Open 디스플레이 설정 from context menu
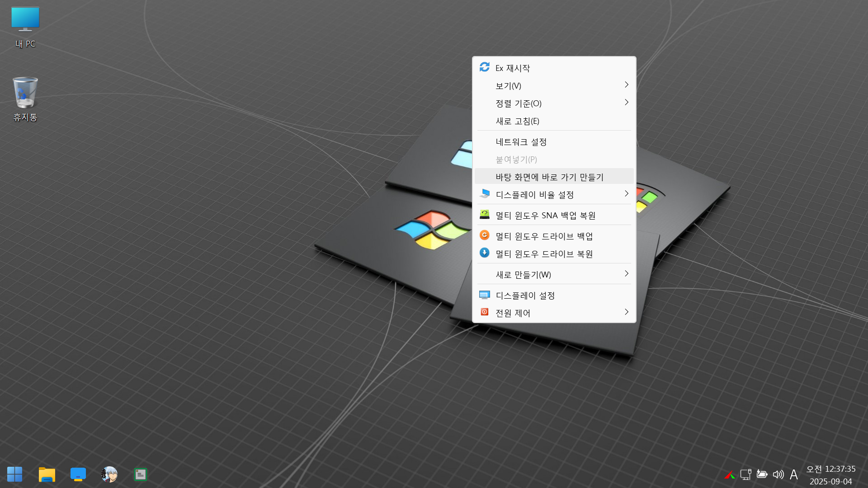Viewport: 868px width, 488px height. (525, 296)
